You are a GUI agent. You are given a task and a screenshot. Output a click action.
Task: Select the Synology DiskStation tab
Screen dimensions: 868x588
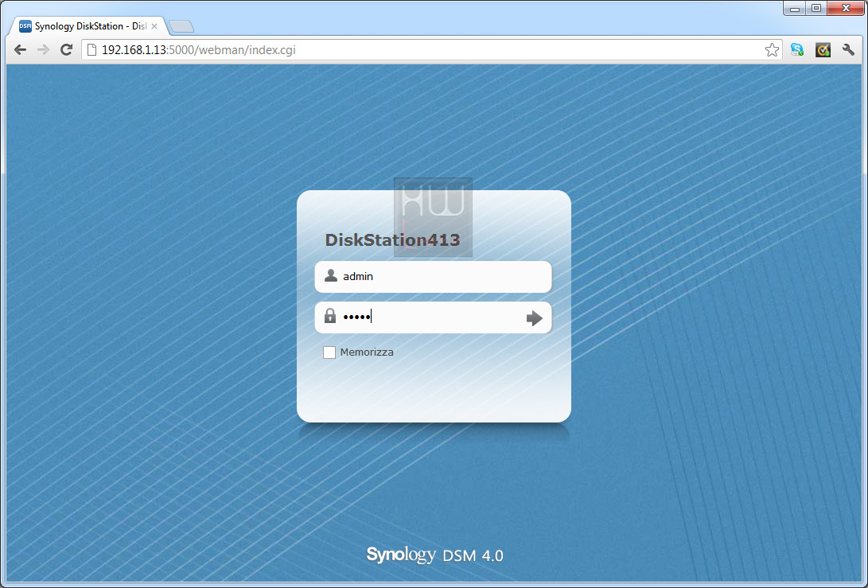point(88,26)
